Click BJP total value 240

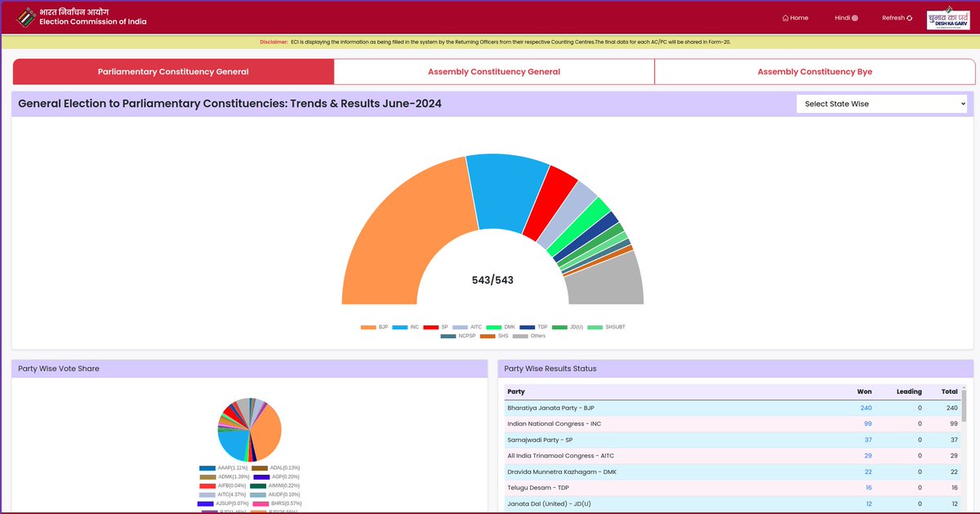pyautogui.click(x=951, y=408)
